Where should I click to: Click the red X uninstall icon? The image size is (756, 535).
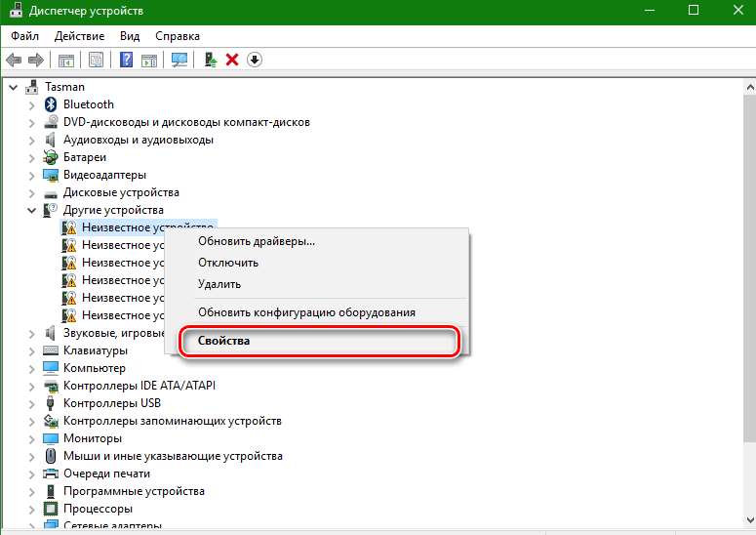coord(232,60)
